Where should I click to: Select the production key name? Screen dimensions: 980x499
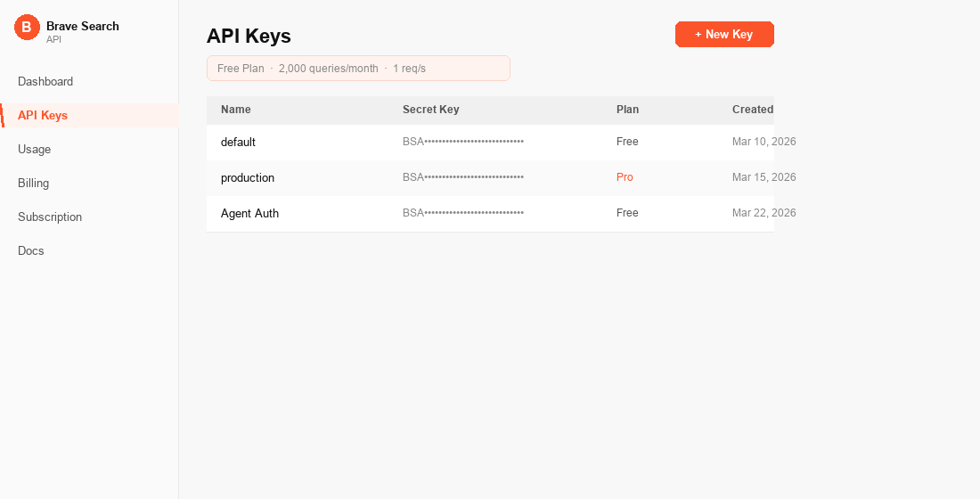pyautogui.click(x=248, y=177)
